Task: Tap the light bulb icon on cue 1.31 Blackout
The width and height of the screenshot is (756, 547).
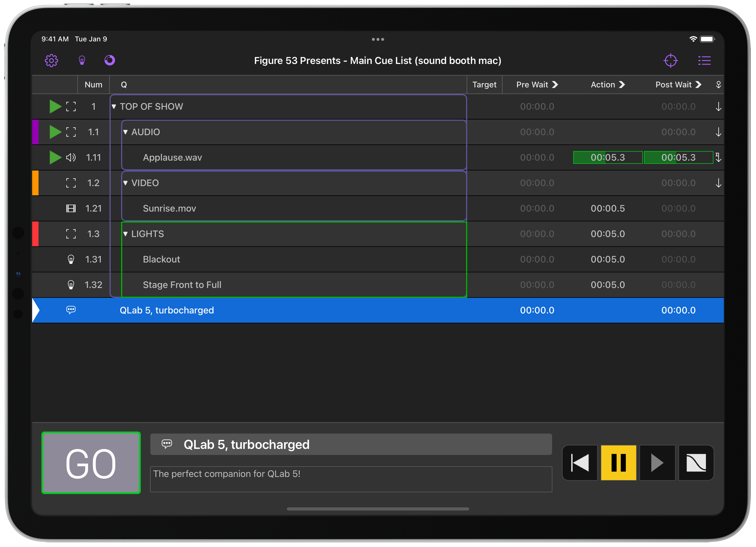Action: 71,259
